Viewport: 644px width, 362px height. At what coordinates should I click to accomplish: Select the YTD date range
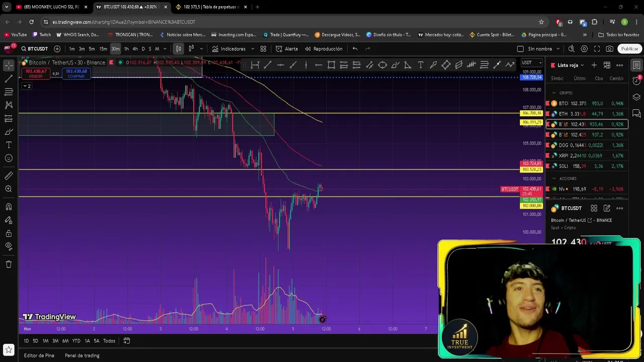pos(76,341)
